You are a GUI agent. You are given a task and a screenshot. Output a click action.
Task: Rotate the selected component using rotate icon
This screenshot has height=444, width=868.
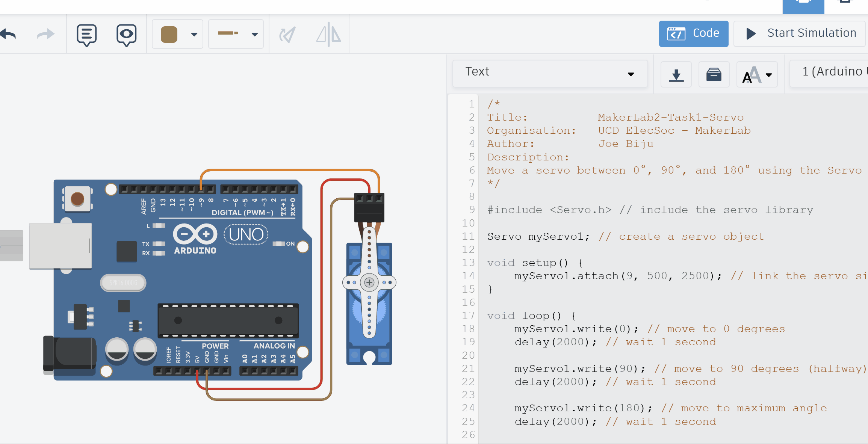(x=287, y=33)
